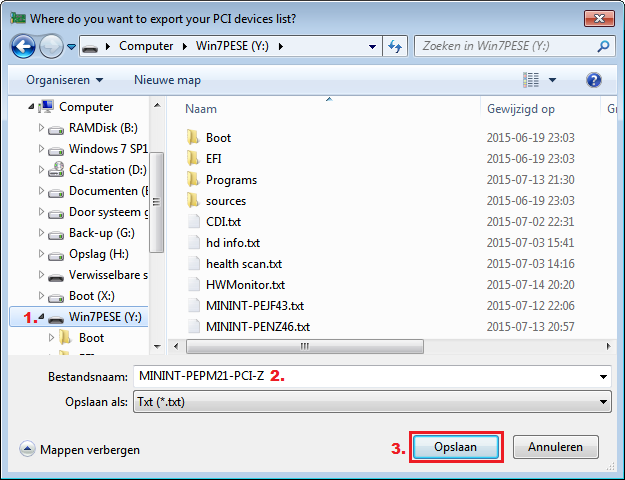Click Nieuwe map in the toolbar
Screen dimensions: 625x480
[167, 80]
